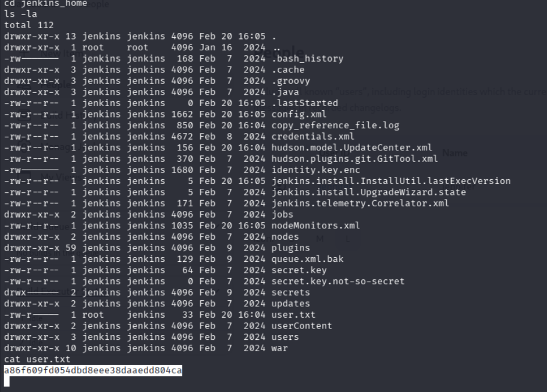Click the war directory name

tap(279, 348)
